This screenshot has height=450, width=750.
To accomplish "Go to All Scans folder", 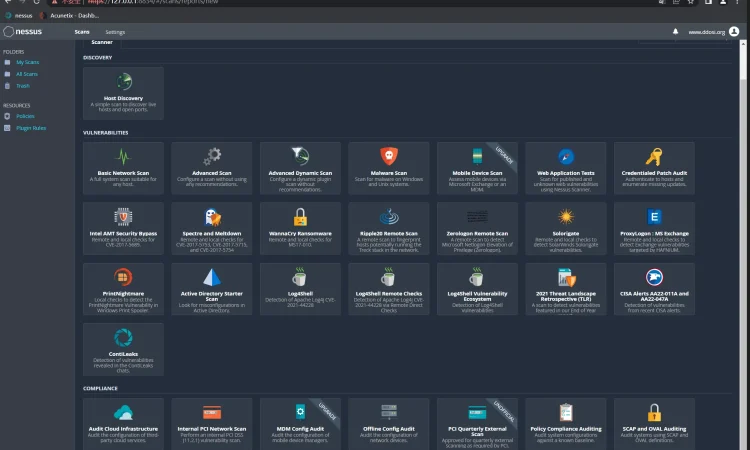I will [27, 74].
